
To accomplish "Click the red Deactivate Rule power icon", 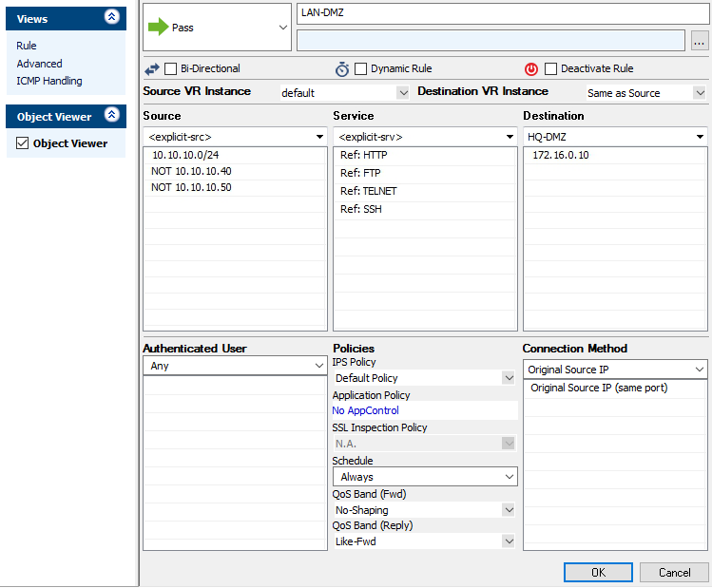I will [531, 69].
